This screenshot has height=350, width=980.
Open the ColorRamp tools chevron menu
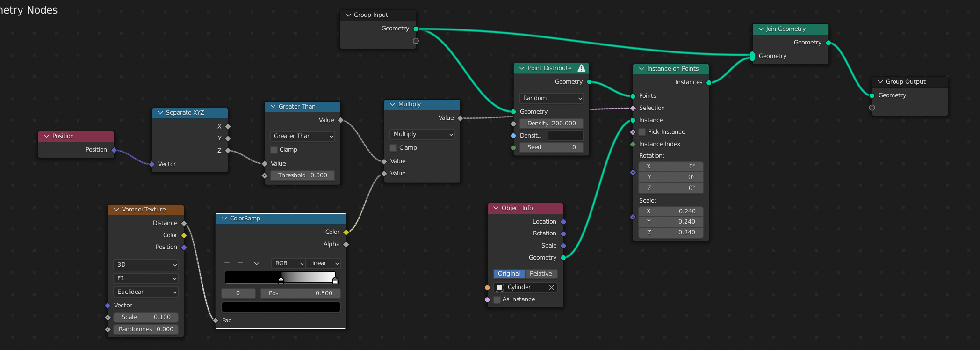[257, 263]
